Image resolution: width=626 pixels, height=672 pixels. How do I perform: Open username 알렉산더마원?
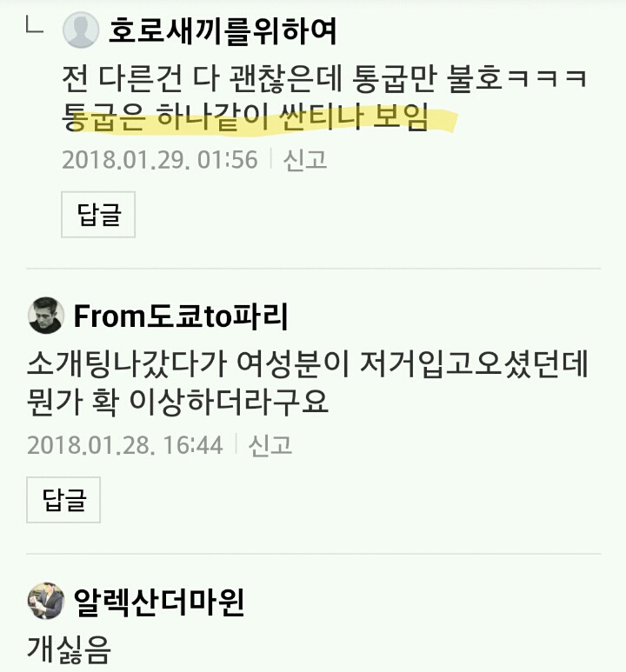point(158,602)
